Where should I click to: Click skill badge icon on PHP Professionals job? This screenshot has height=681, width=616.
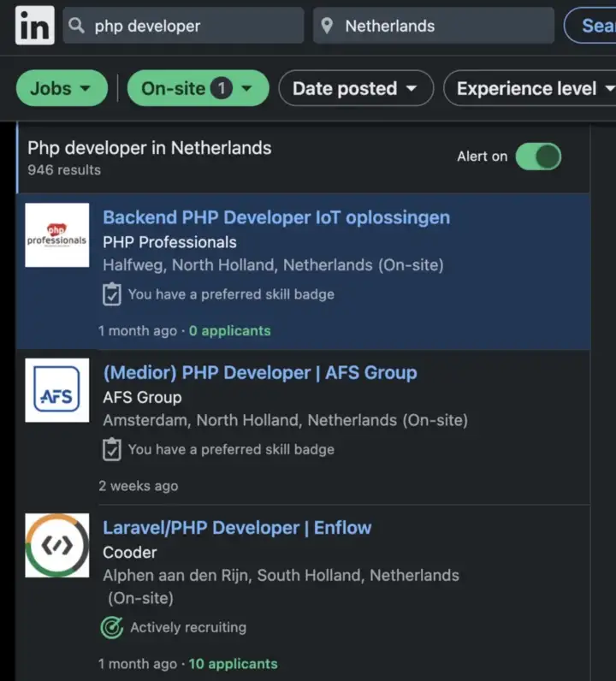click(x=111, y=294)
